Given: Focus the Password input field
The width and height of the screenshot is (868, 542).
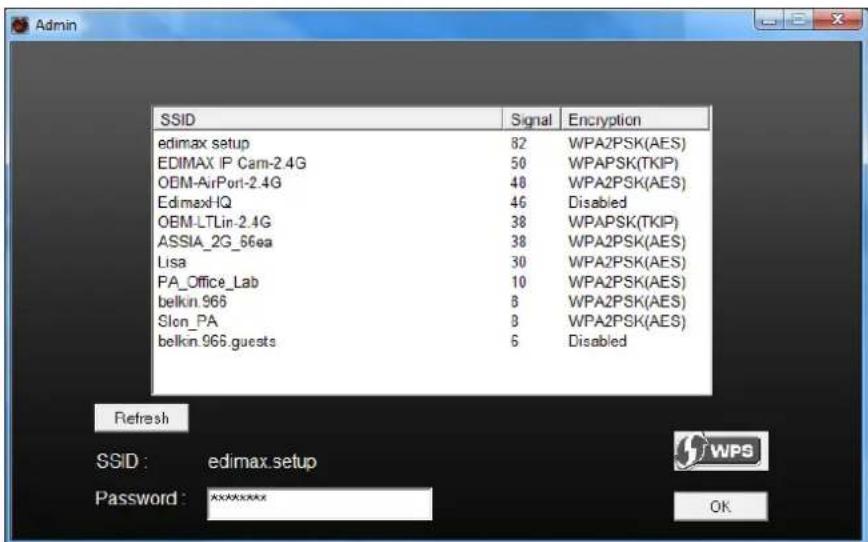Looking at the screenshot, I should tap(319, 503).
